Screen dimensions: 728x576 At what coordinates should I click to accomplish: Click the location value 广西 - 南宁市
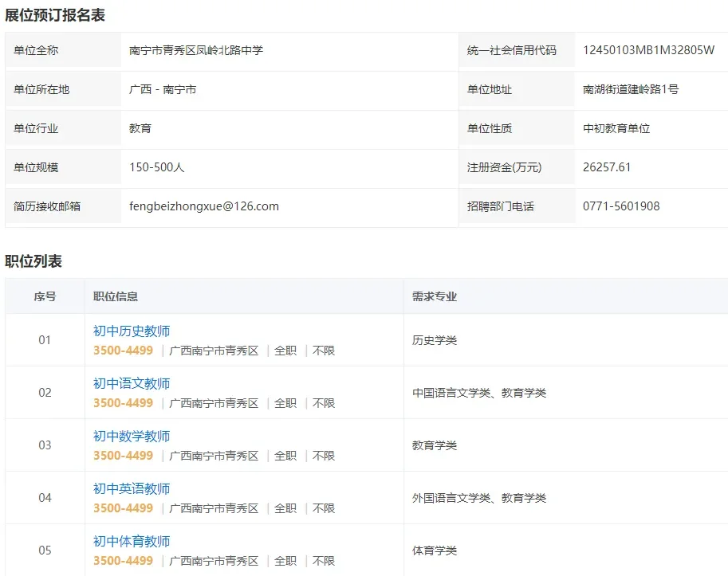(x=163, y=89)
